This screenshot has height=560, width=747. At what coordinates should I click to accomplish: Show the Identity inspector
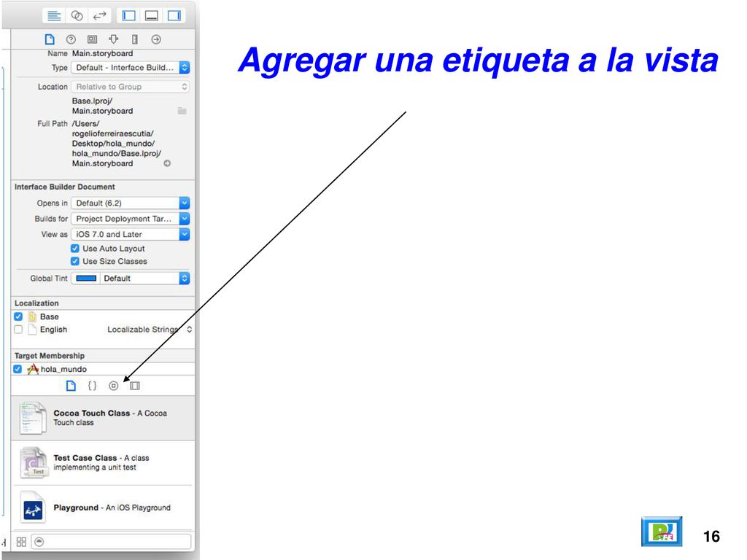click(x=93, y=39)
